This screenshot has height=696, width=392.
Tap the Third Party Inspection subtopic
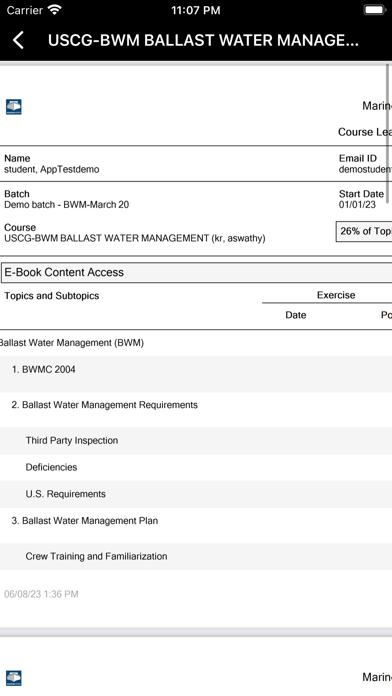point(196,440)
